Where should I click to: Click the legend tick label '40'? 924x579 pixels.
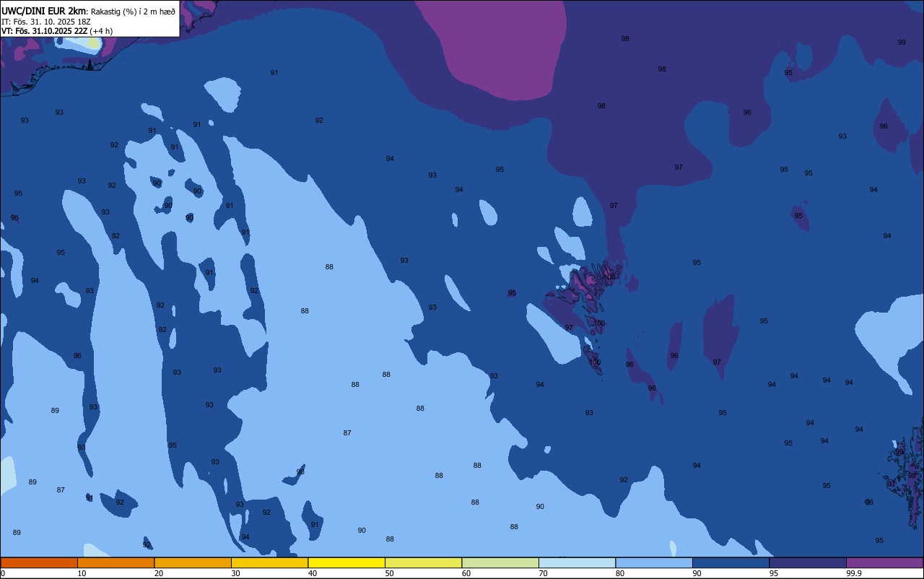tap(313, 573)
